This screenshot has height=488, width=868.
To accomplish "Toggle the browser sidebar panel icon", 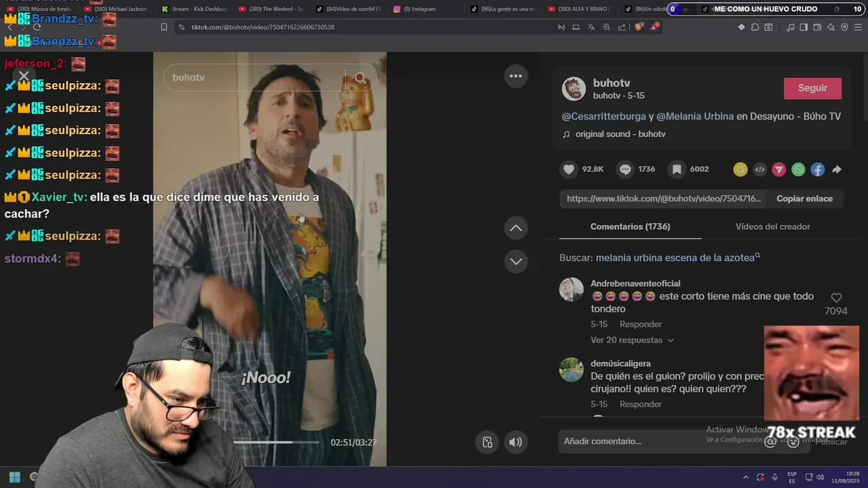I will (804, 27).
